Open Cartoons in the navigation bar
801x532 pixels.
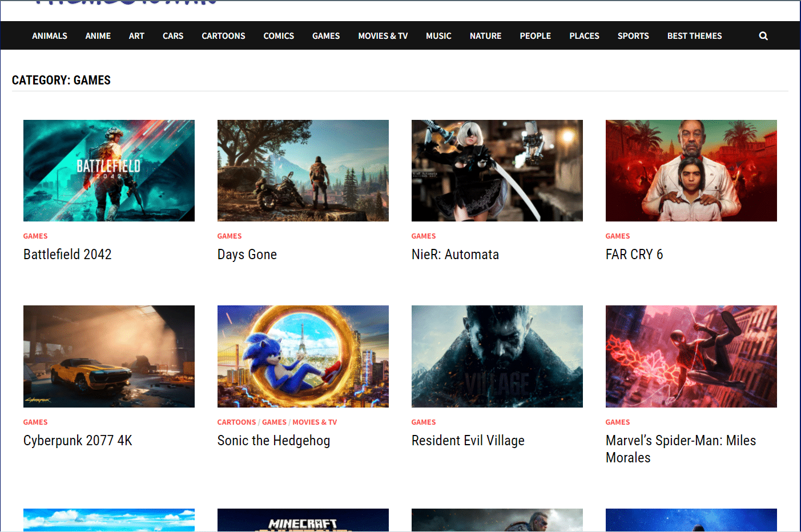coord(223,36)
